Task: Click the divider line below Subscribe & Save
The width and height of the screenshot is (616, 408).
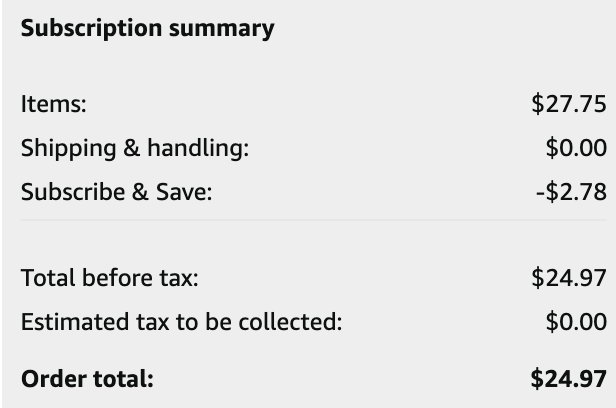Action: (x=314, y=220)
